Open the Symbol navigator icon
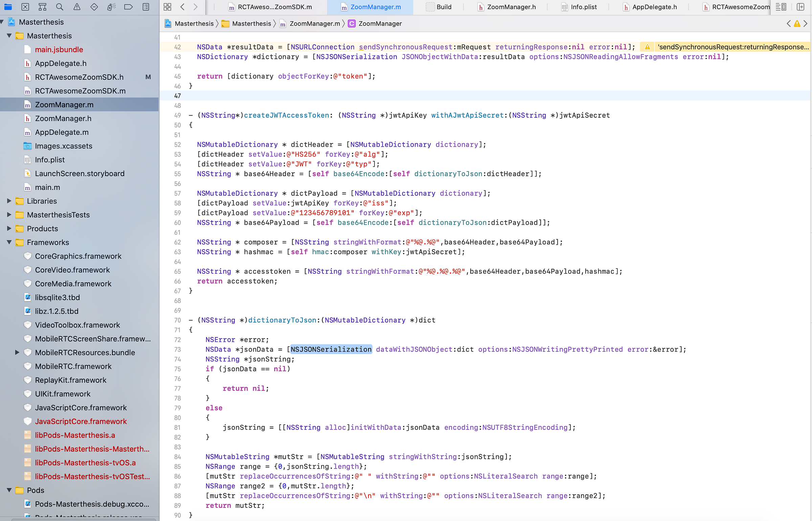The image size is (812, 521). pos(42,7)
